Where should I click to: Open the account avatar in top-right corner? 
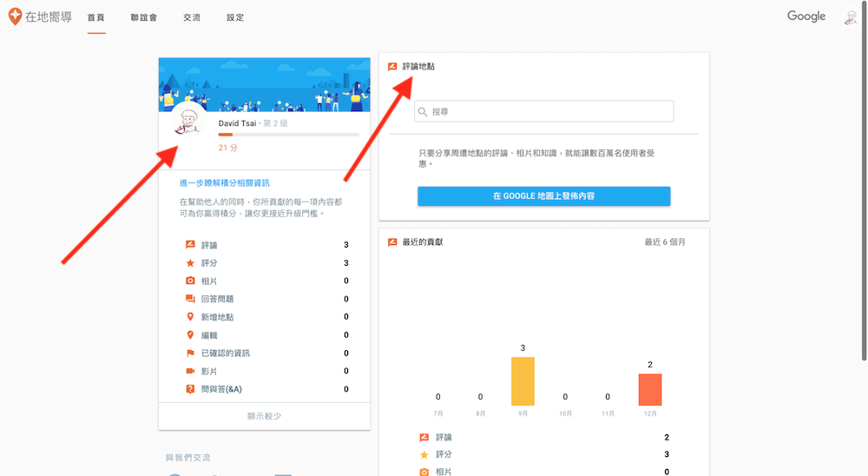851,17
